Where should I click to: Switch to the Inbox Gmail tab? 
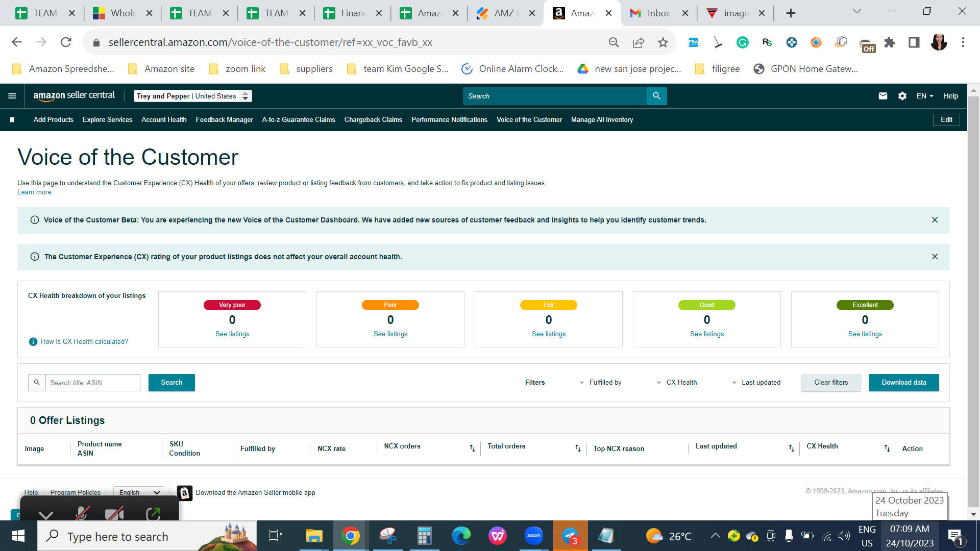(x=658, y=13)
